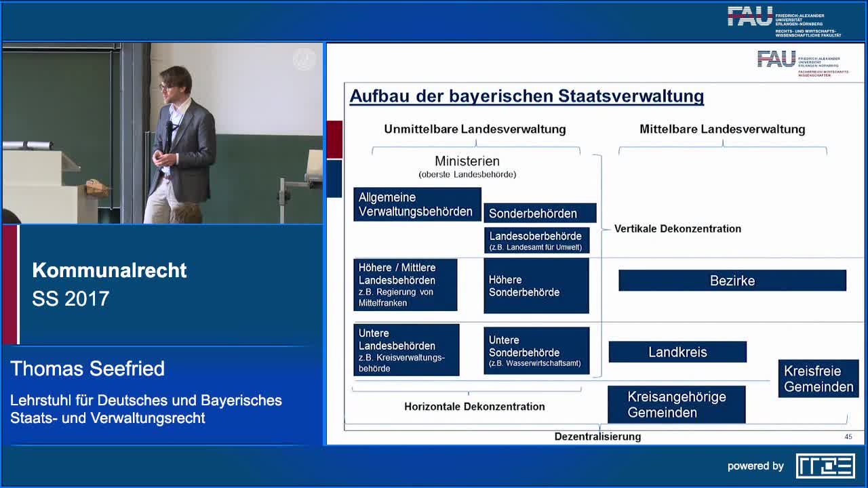Click the Sonderbehörden box

(x=539, y=213)
